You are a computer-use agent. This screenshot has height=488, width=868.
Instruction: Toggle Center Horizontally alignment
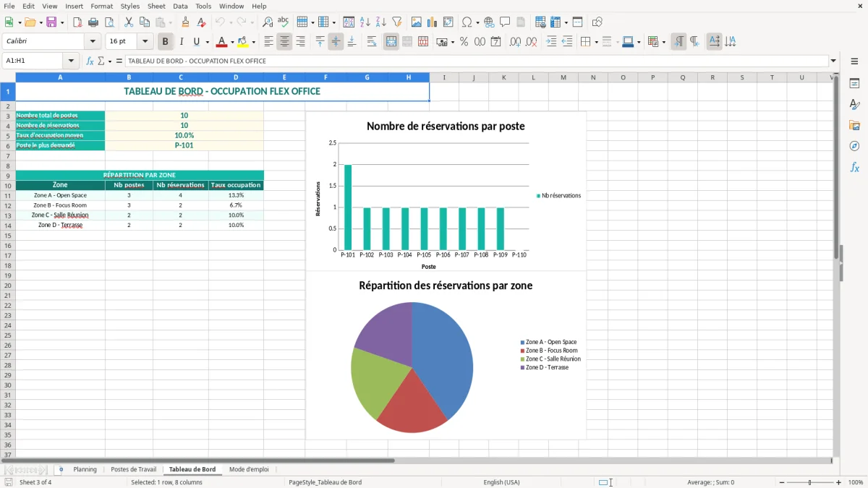tap(284, 42)
